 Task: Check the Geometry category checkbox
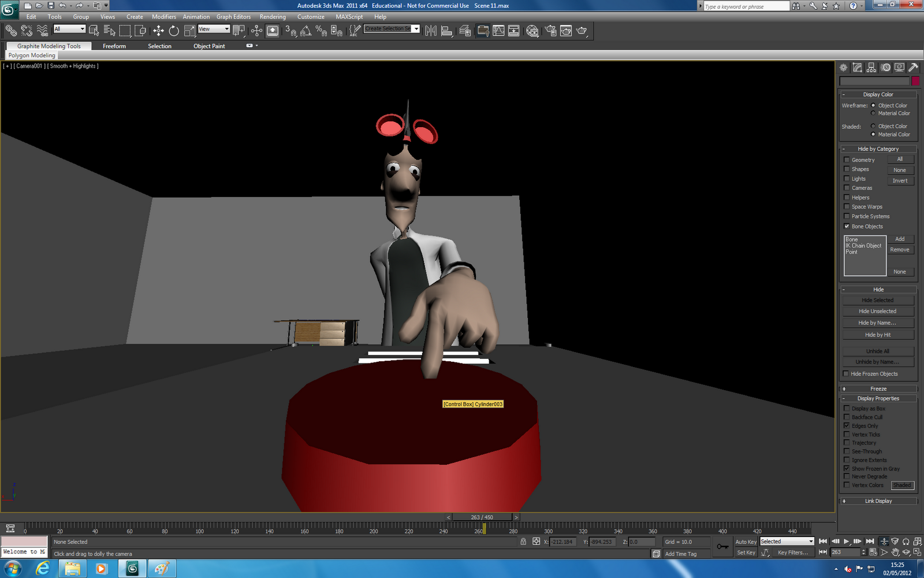846,160
